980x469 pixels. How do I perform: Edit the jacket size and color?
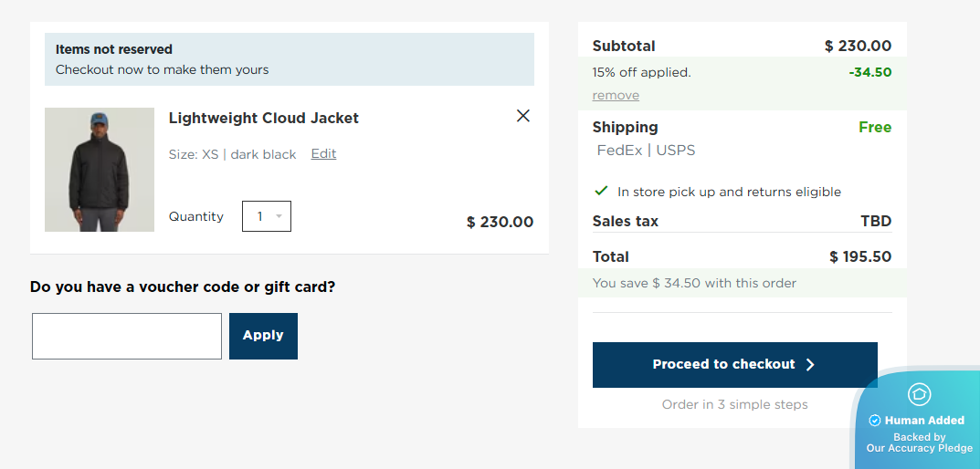(x=323, y=154)
